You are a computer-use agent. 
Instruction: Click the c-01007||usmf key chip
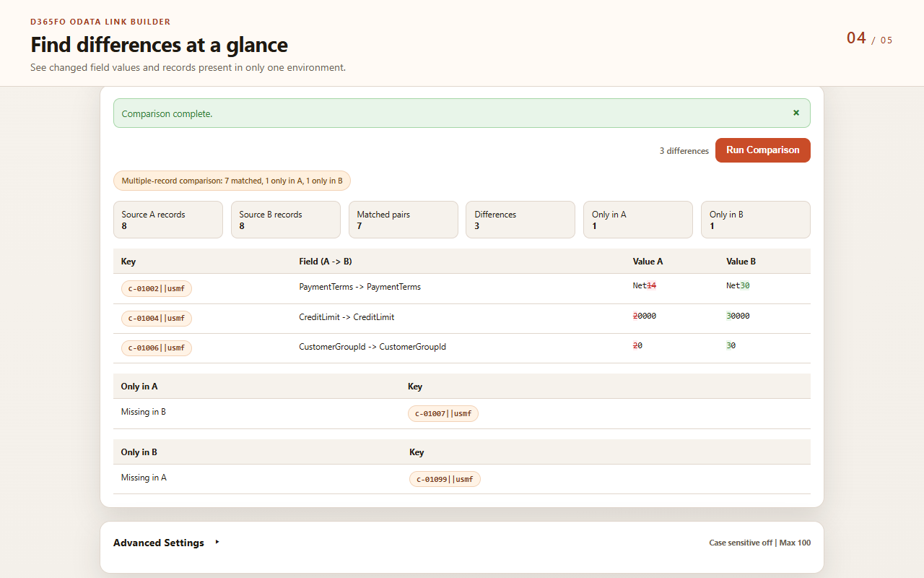(x=443, y=413)
